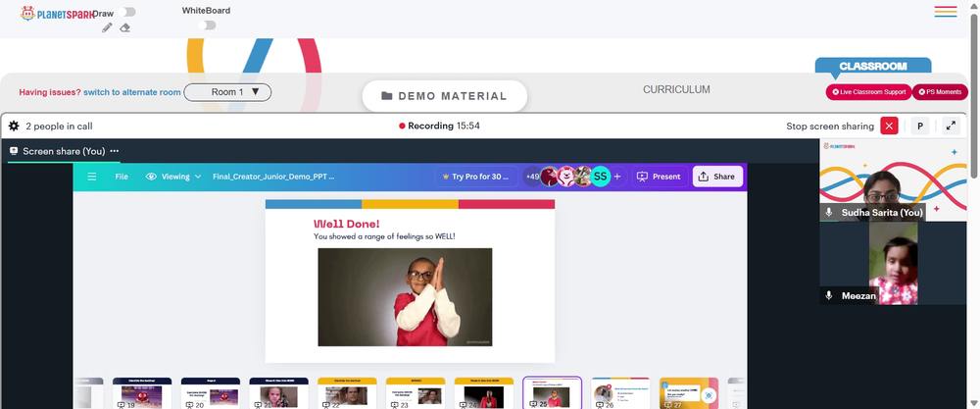Click Try Pro for 30 button
980x409 pixels.
tap(476, 177)
